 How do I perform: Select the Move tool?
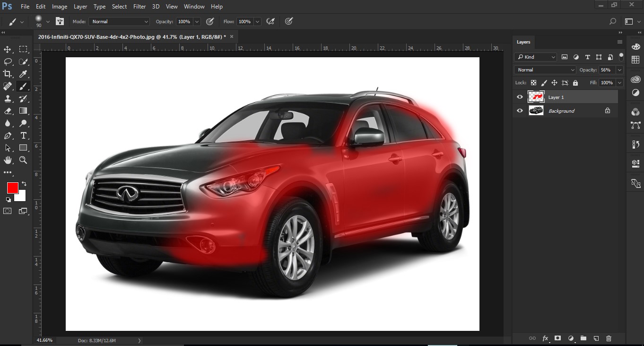click(x=8, y=49)
